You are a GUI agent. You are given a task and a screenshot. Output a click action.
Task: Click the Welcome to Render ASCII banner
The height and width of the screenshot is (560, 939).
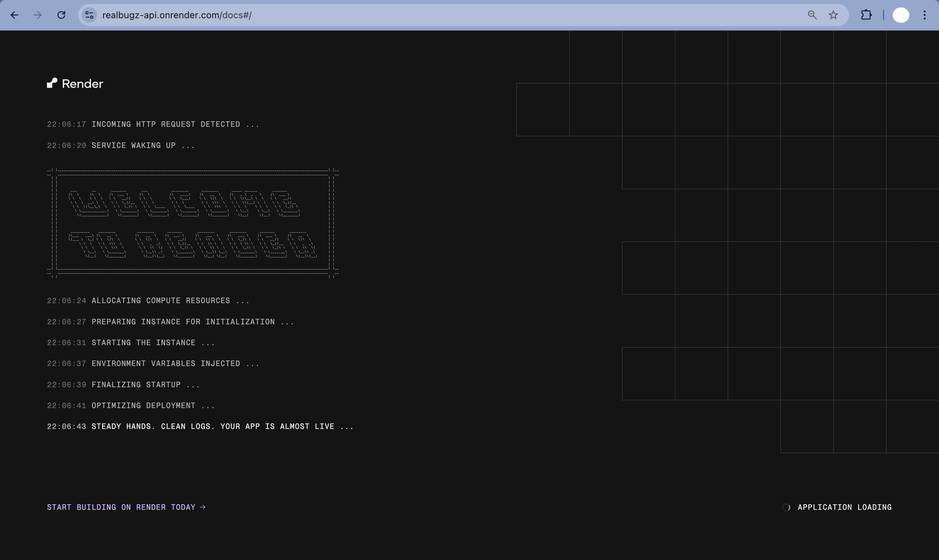[x=192, y=223]
